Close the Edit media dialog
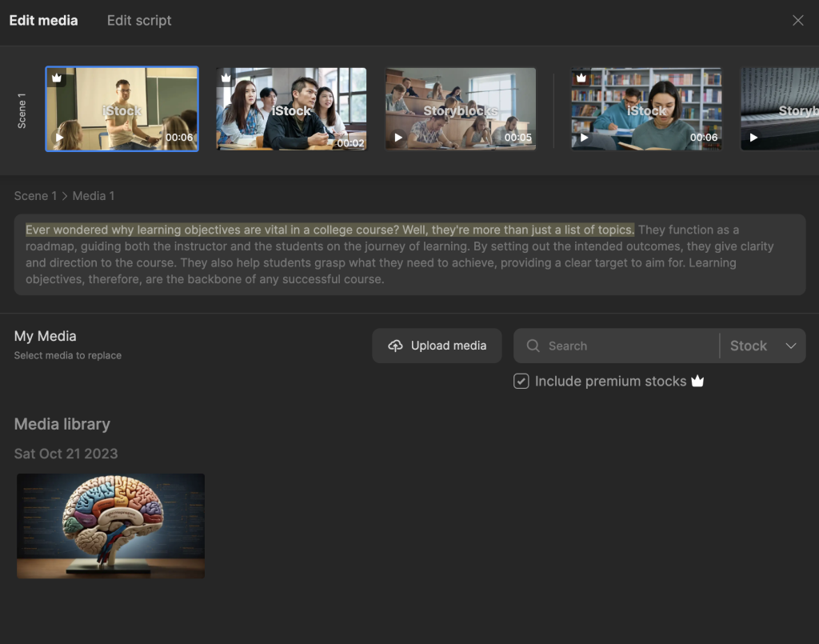 (797, 21)
